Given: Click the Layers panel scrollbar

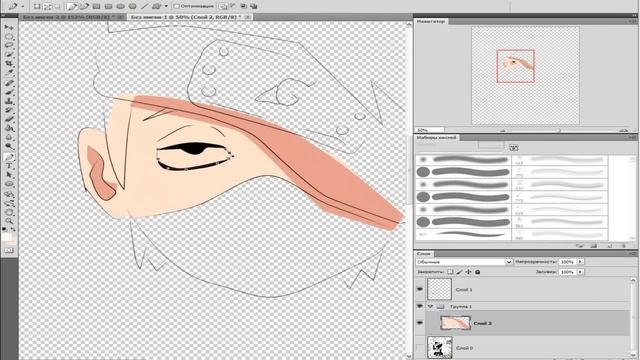Looking at the screenshot, I should point(633,318).
